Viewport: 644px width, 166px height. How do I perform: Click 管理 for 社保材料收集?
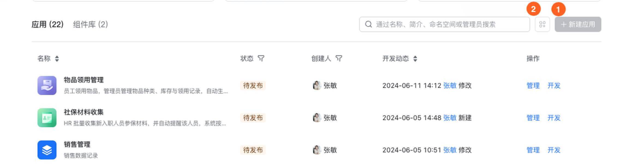tap(533, 118)
